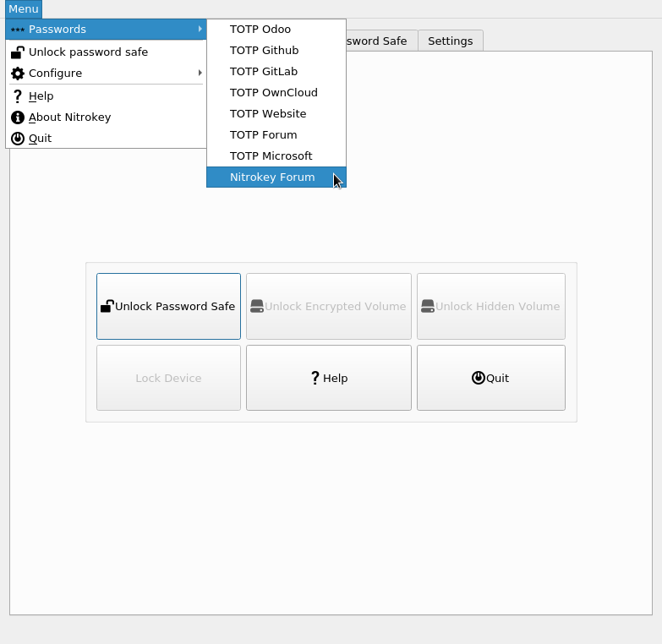The image size is (662, 644).
Task: Click the info icon for About Nitrokey
Action: (17, 117)
